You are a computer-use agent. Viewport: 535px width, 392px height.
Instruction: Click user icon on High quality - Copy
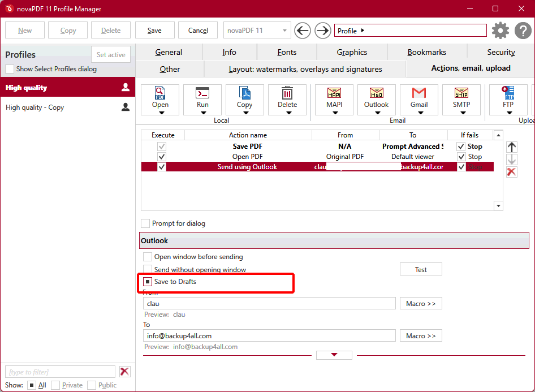pyautogui.click(x=126, y=107)
